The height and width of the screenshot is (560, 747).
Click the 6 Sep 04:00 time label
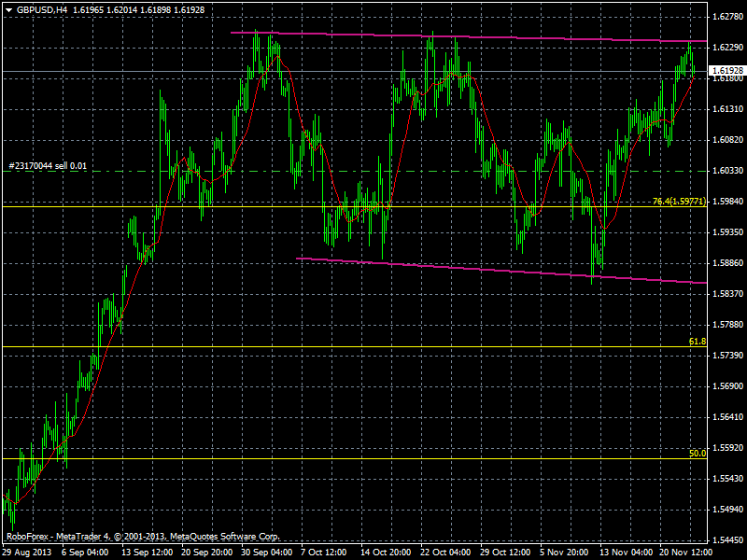85,553
